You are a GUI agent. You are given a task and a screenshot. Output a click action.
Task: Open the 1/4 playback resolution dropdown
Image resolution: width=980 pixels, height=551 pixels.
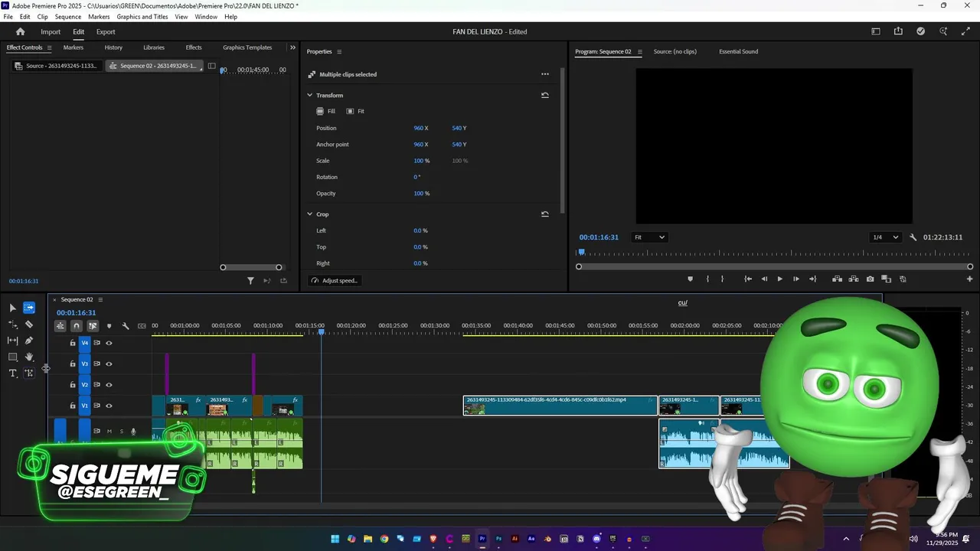886,237
